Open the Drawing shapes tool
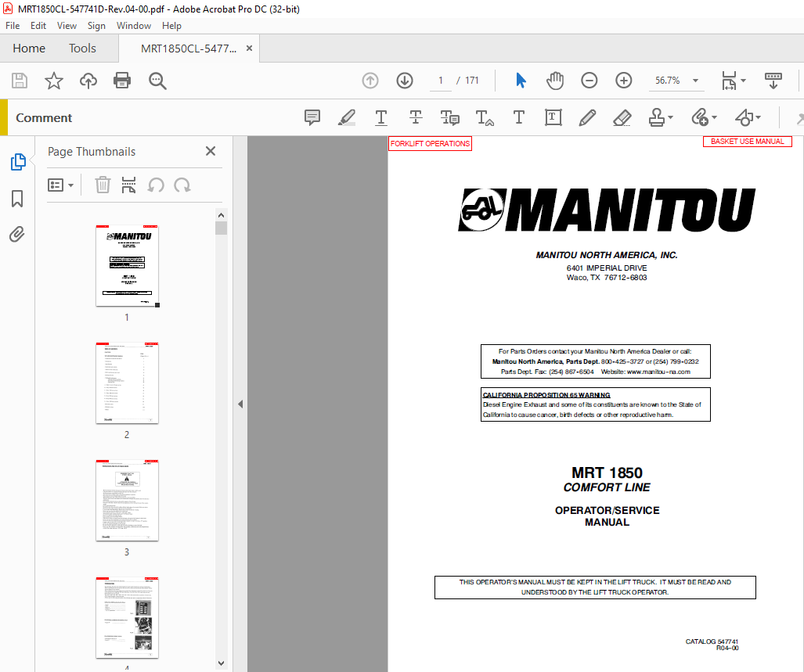The width and height of the screenshot is (804, 672). coord(744,118)
